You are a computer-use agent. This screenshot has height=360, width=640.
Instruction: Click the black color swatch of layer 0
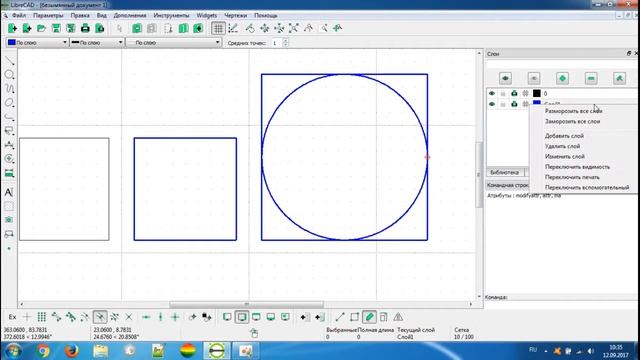tap(537, 93)
